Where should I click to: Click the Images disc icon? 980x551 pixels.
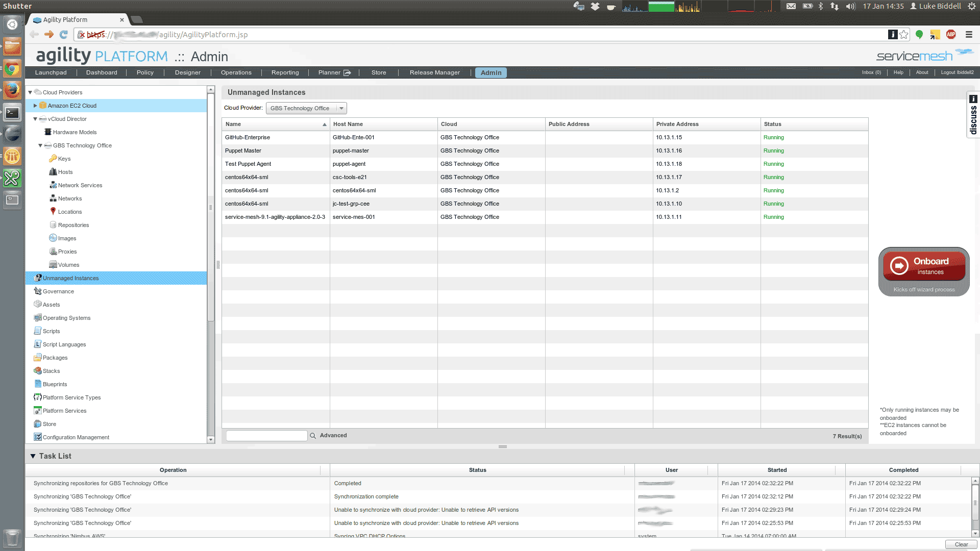pyautogui.click(x=53, y=238)
